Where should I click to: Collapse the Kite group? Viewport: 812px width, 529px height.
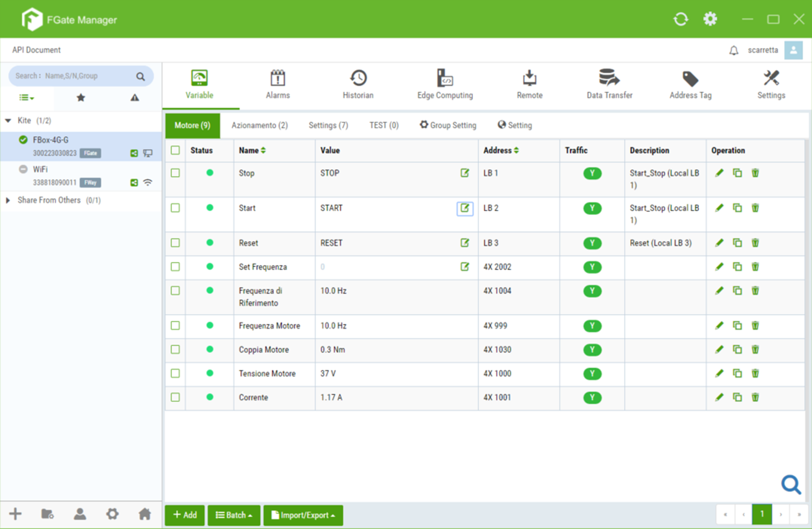pos(8,121)
